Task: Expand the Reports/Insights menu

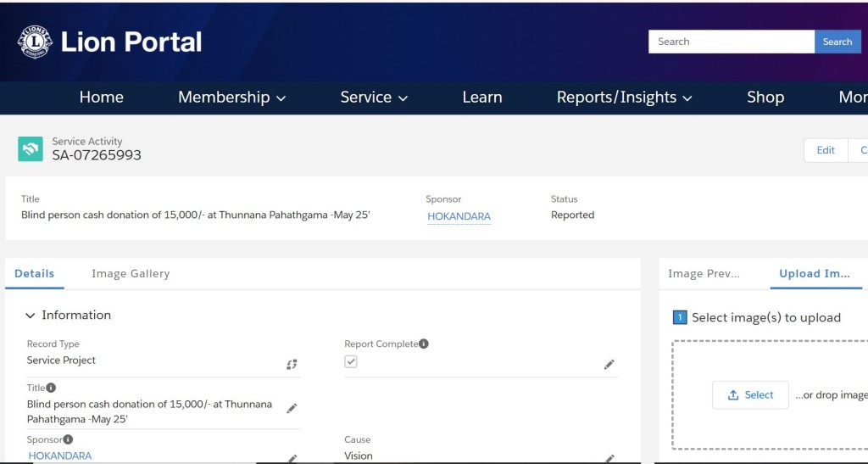Action: click(625, 98)
